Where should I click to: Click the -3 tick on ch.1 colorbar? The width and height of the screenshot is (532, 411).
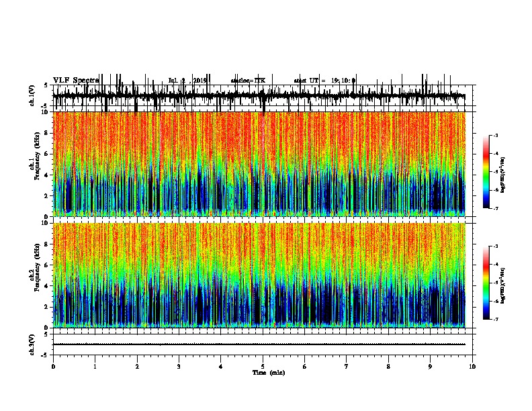(495, 136)
